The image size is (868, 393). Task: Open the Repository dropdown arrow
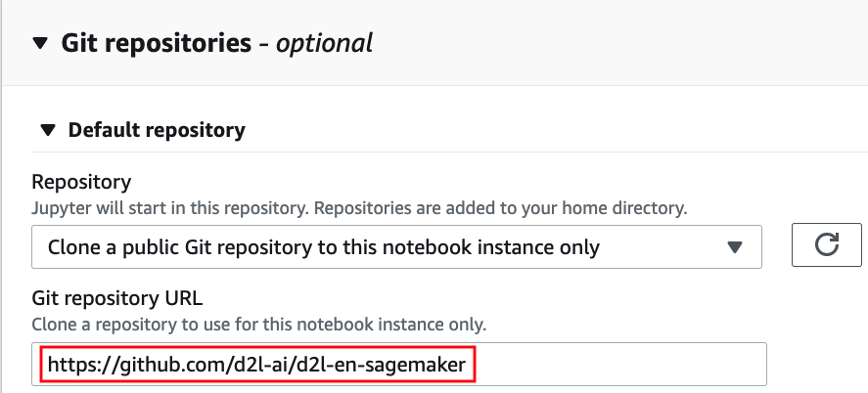pos(735,247)
